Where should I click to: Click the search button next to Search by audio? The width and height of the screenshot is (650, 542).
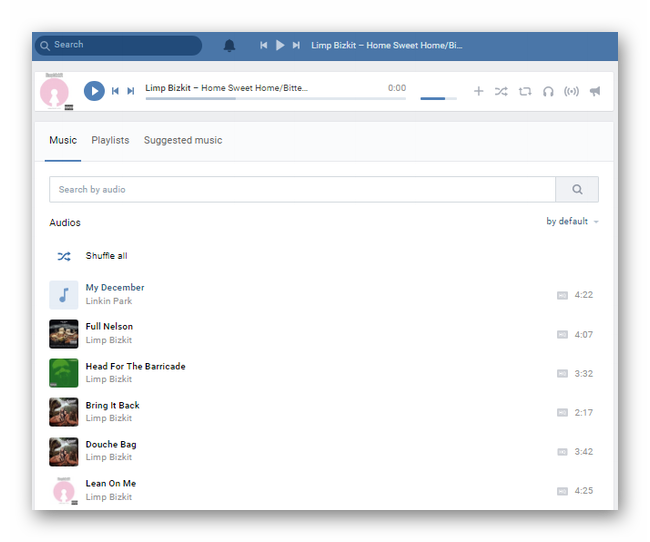(x=577, y=190)
